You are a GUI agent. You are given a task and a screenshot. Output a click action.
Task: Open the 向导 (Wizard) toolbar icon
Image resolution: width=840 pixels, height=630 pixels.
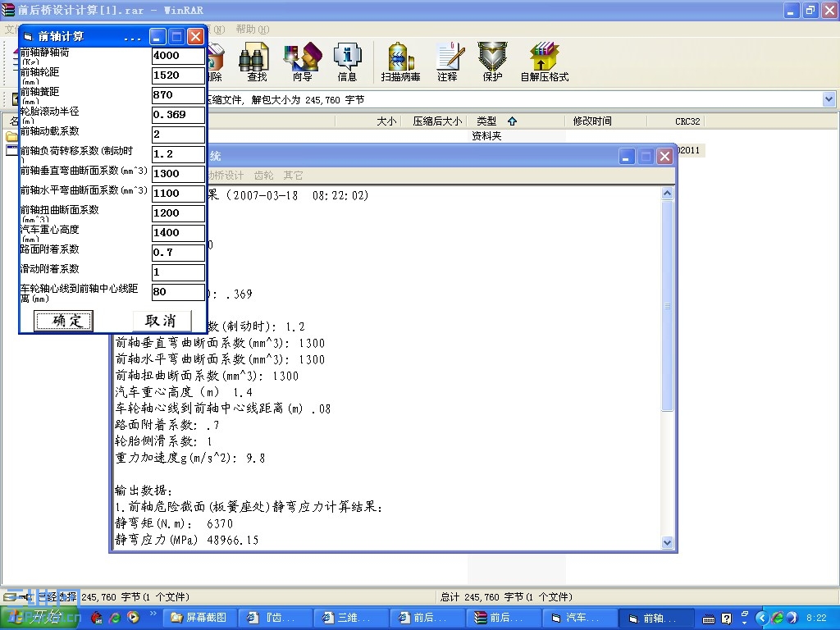(x=303, y=61)
